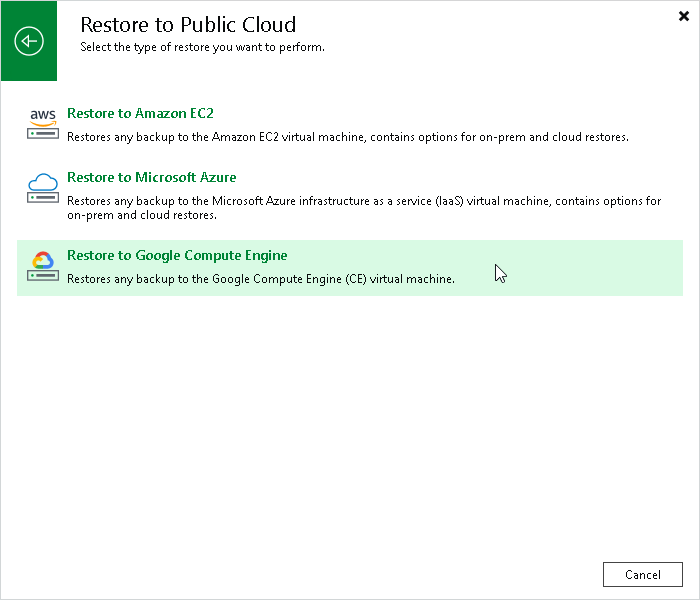Click the AWS logo icon
Screen dimensions: 700x600
(x=43, y=117)
